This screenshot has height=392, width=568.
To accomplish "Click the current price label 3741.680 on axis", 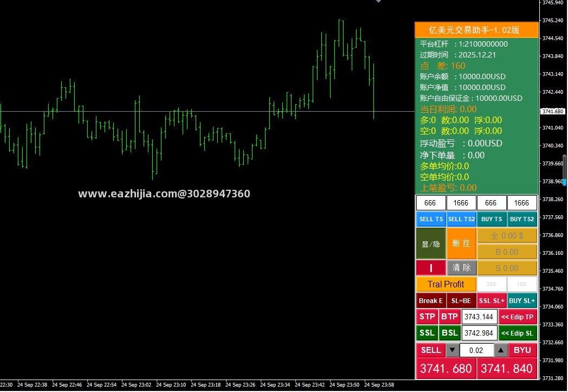I will point(553,111).
